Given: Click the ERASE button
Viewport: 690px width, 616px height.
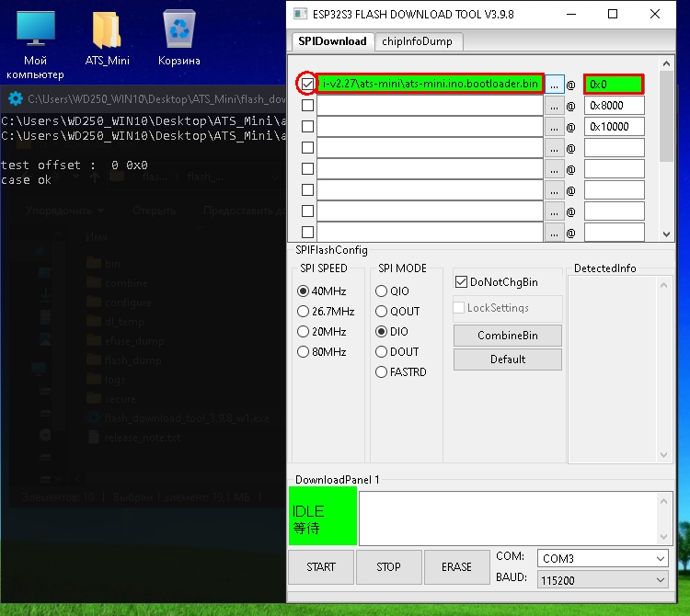Looking at the screenshot, I should 456,566.
